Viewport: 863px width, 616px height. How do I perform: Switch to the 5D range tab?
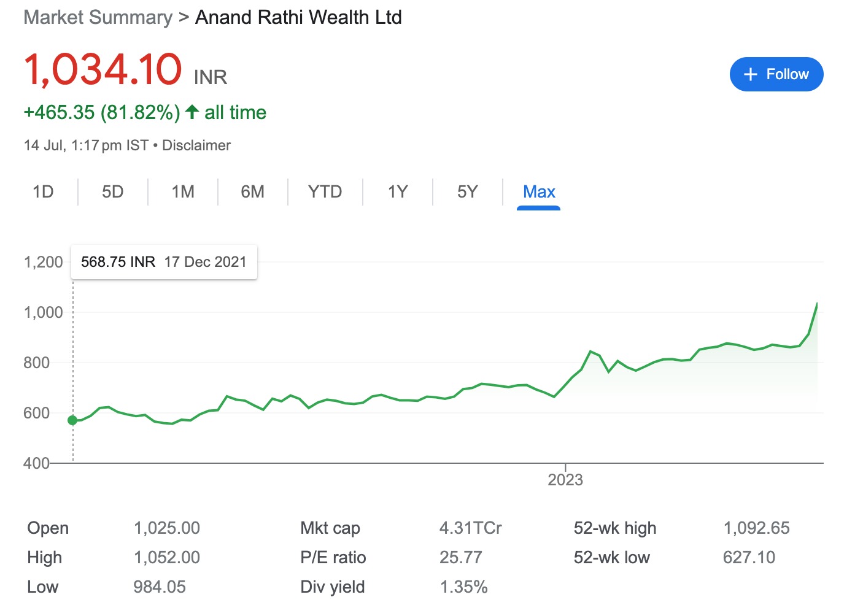pos(113,192)
